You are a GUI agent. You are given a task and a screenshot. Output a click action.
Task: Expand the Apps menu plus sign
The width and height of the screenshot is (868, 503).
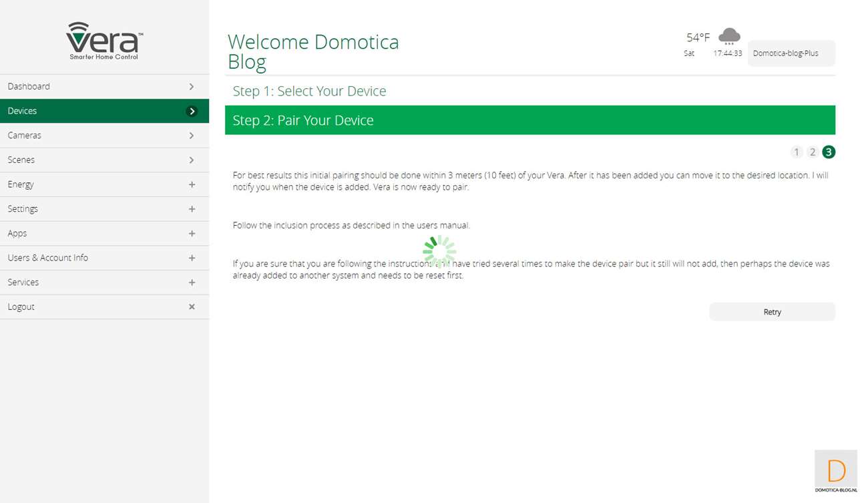coord(192,234)
